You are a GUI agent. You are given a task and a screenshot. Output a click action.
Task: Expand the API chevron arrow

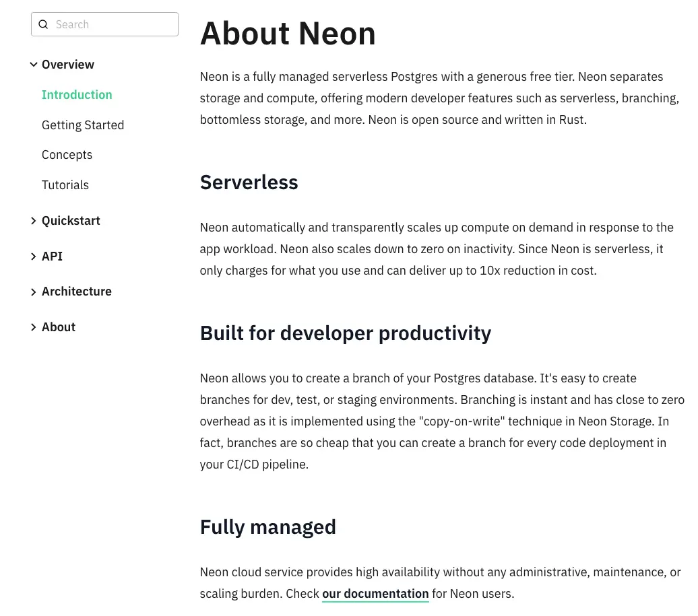click(33, 256)
